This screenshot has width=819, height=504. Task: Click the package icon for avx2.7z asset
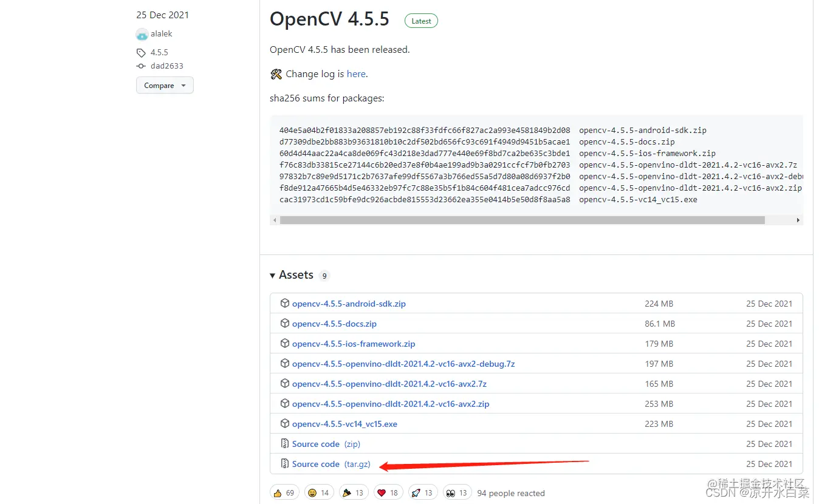pyautogui.click(x=284, y=383)
